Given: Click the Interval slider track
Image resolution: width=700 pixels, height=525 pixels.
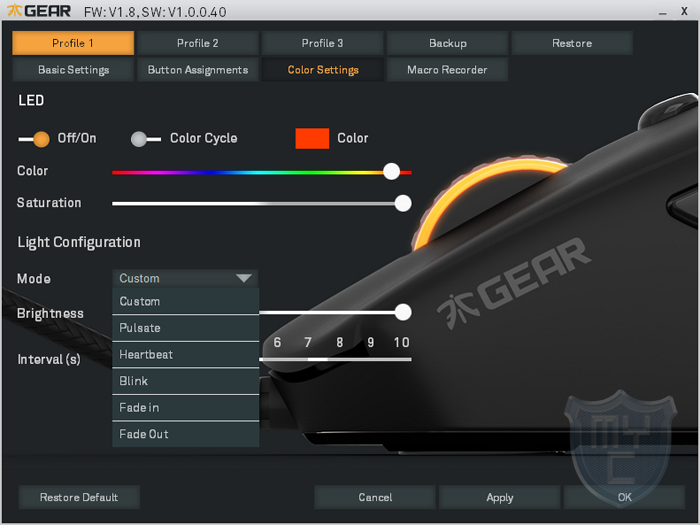Looking at the screenshot, I should (335, 359).
